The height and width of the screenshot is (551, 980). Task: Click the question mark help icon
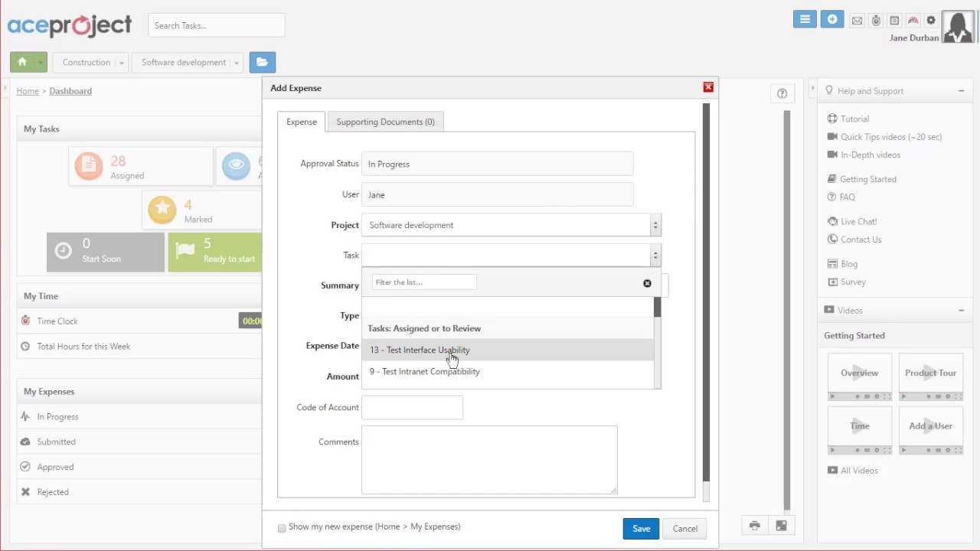coord(782,93)
